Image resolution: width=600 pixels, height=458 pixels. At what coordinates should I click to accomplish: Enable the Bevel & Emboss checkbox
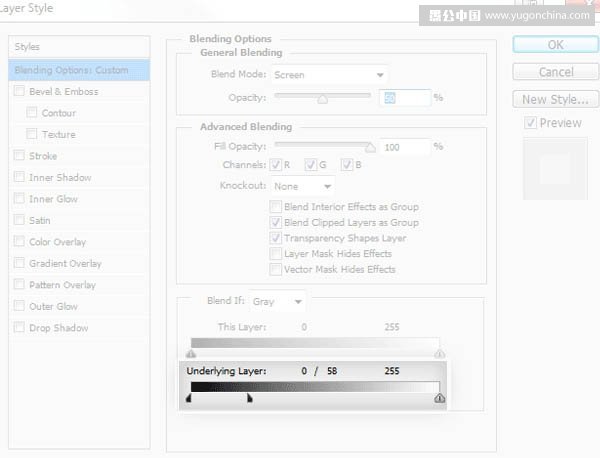19,91
